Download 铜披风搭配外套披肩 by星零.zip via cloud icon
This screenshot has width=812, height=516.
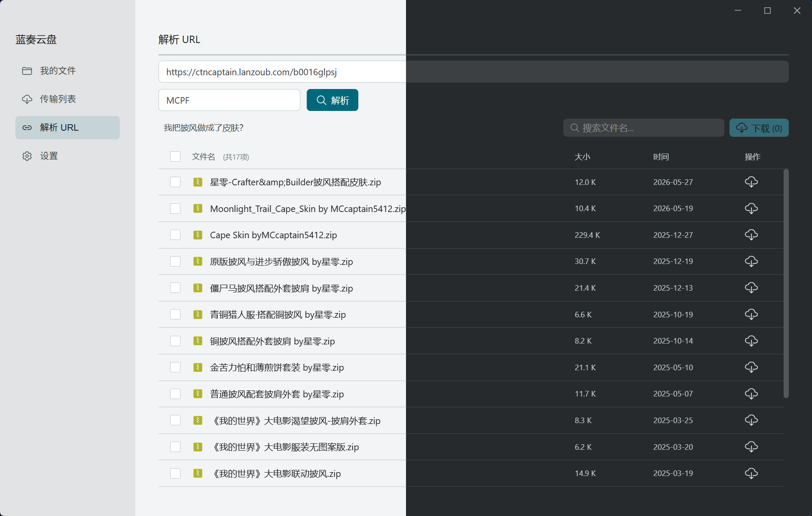[751, 341]
